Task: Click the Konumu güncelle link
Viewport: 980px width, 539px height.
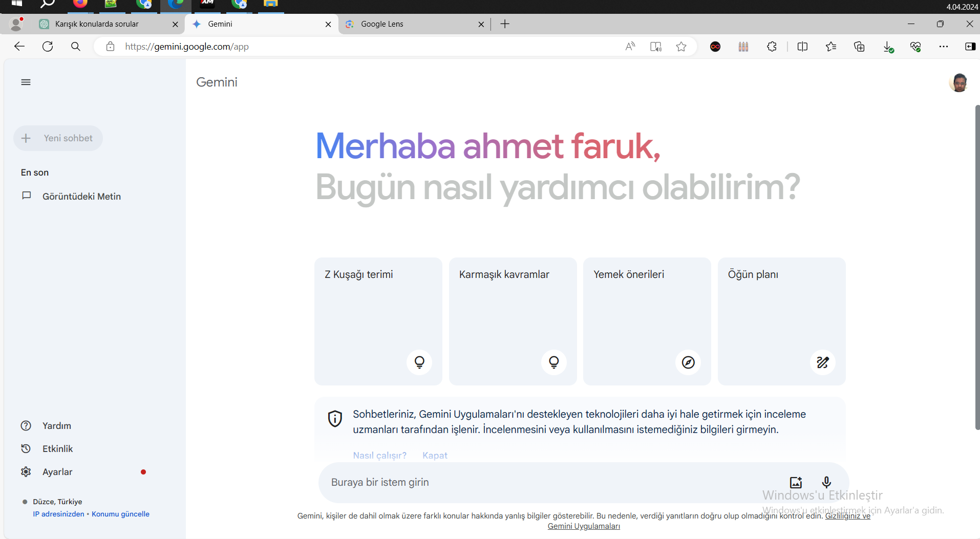Action: [120, 514]
